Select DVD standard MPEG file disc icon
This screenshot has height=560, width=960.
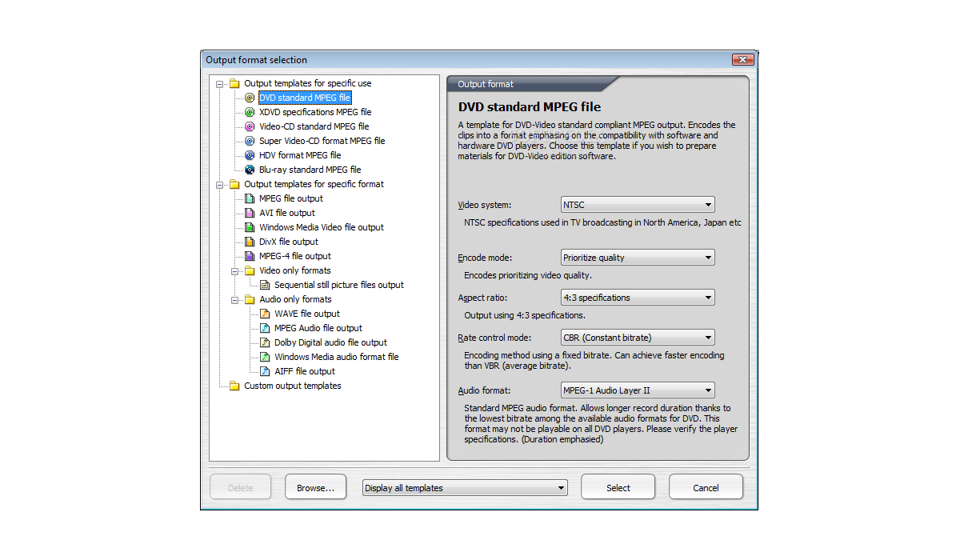pyautogui.click(x=250, y=98)
